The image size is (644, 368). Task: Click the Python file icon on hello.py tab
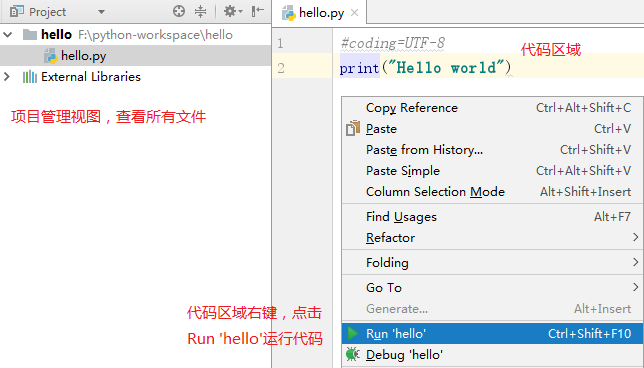coord(289,13)
